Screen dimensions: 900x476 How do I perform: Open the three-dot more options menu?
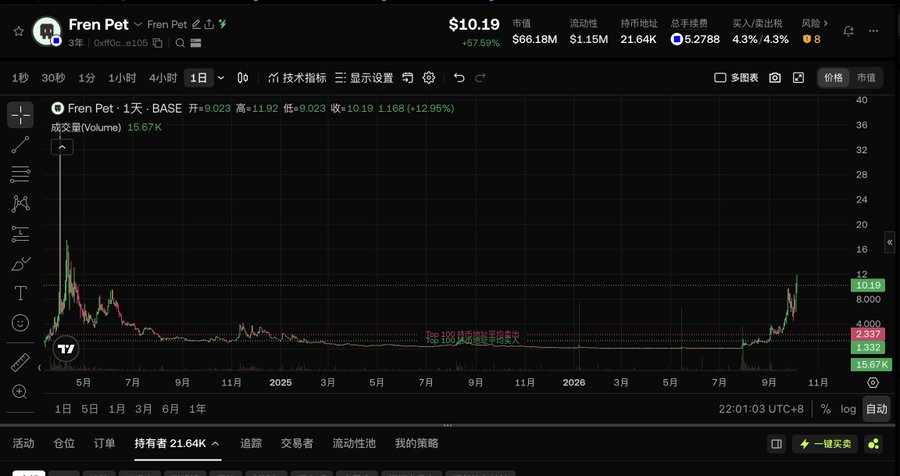pyautogui.click(x=874, y=31)
